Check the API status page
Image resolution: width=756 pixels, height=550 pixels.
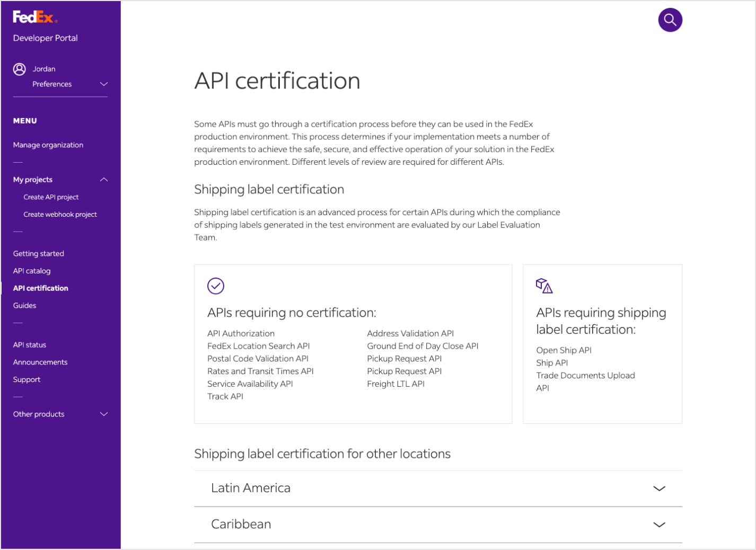(x=30, y=345)
